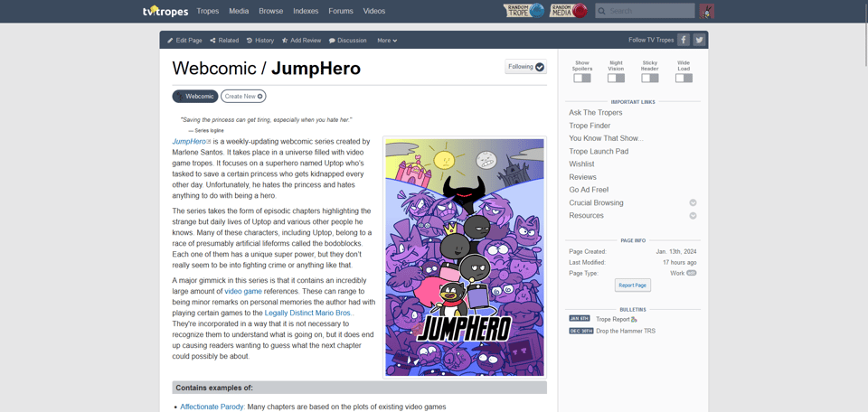Click the Edit Page pencil item
Screen dimensions: 868x412
184,41
